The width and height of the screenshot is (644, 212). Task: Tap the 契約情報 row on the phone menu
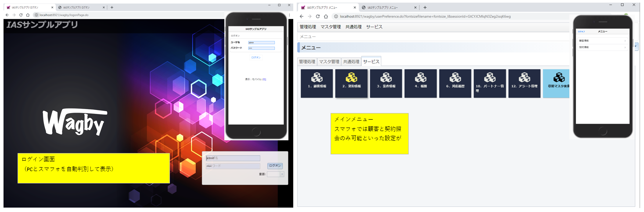[603, 47]
